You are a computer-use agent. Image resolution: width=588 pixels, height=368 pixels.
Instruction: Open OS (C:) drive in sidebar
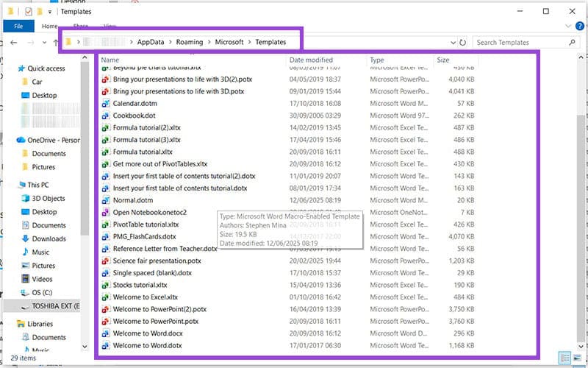tap(42, 292)
